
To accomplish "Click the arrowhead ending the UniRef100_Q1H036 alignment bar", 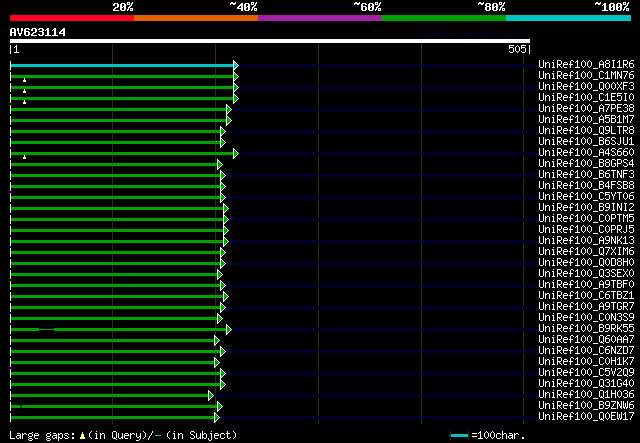I will point(211,396).
